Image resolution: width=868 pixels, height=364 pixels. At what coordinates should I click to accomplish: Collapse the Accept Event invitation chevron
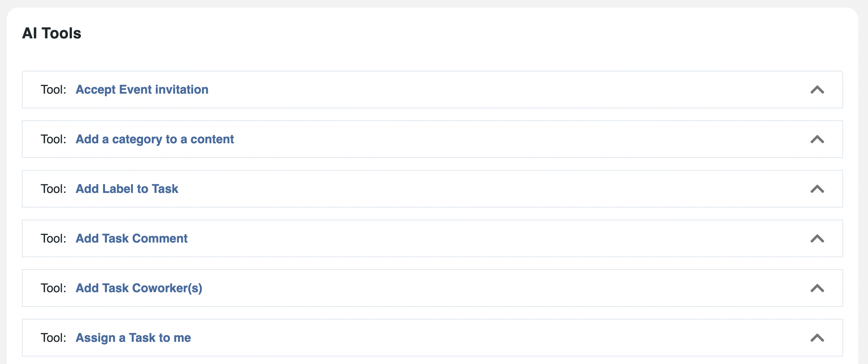pyautogui.click(x=817, y=90)
